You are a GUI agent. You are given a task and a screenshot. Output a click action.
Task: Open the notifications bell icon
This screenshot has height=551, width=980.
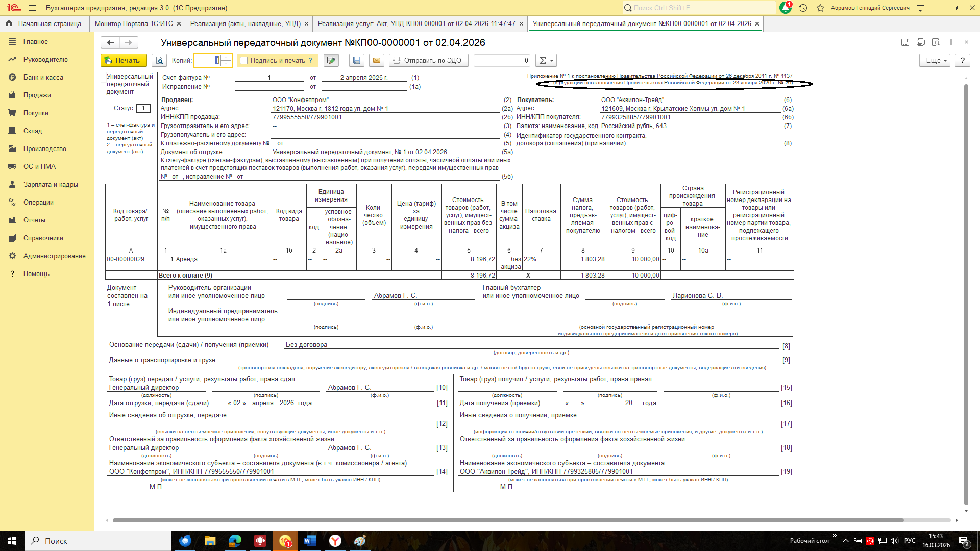[x=786, y=8]
